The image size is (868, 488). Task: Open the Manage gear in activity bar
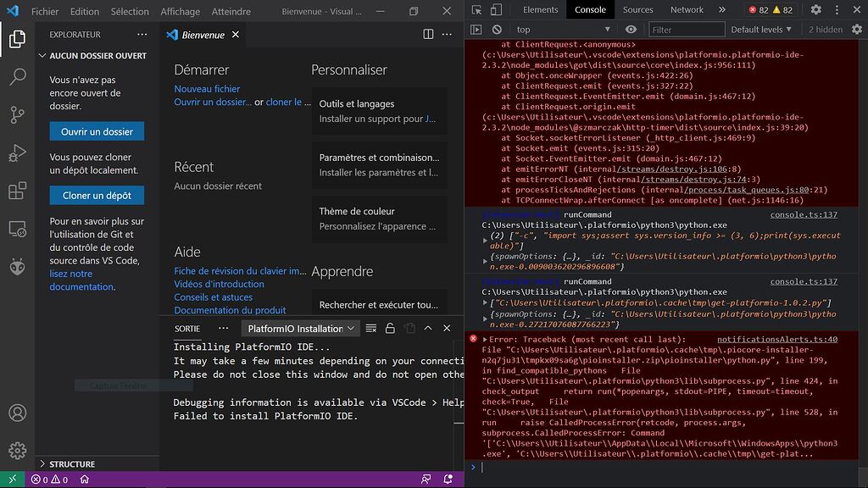17,451
